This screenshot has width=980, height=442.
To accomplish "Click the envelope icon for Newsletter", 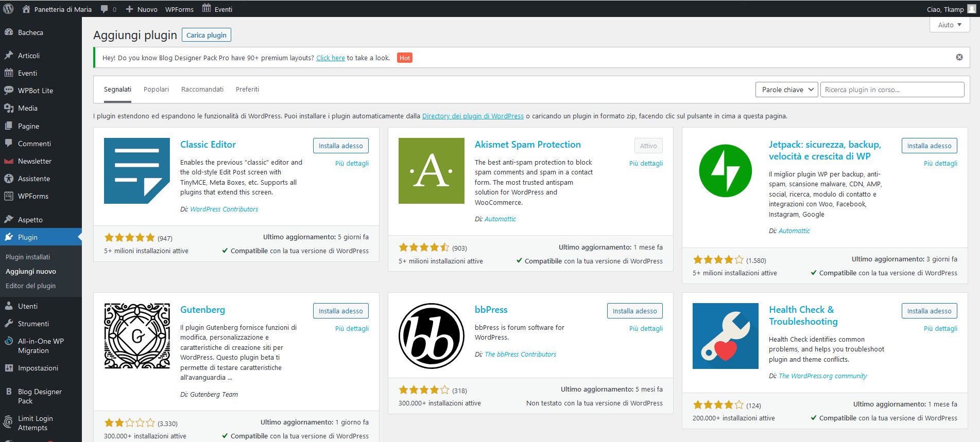I will (9, 161).
